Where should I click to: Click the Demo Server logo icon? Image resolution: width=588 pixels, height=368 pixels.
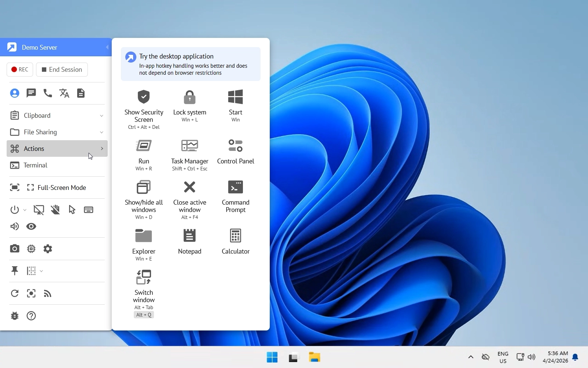coord(12,47)
